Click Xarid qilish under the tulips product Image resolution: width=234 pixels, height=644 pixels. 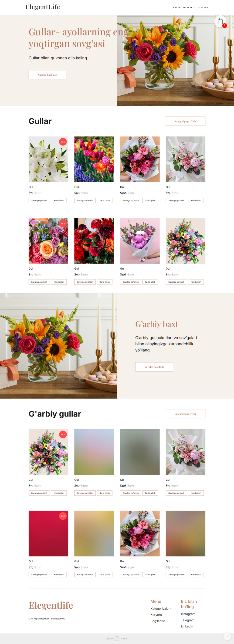(x=105, y=200)
